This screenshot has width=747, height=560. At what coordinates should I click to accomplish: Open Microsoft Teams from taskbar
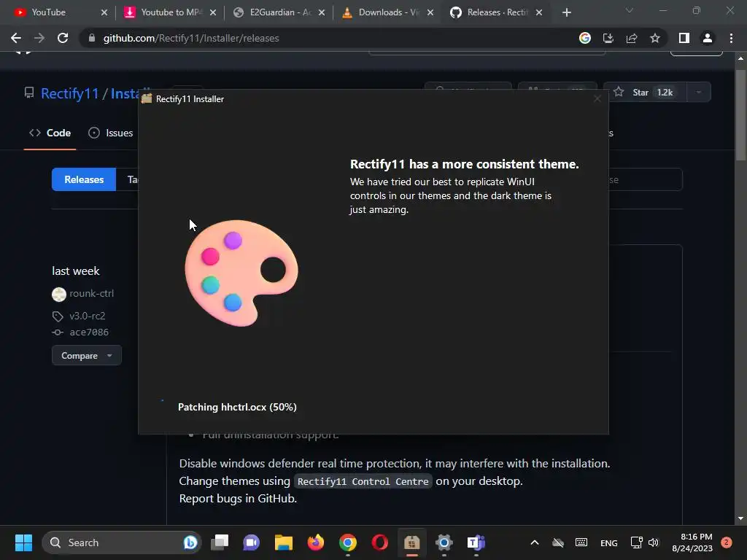click(476, 542)
